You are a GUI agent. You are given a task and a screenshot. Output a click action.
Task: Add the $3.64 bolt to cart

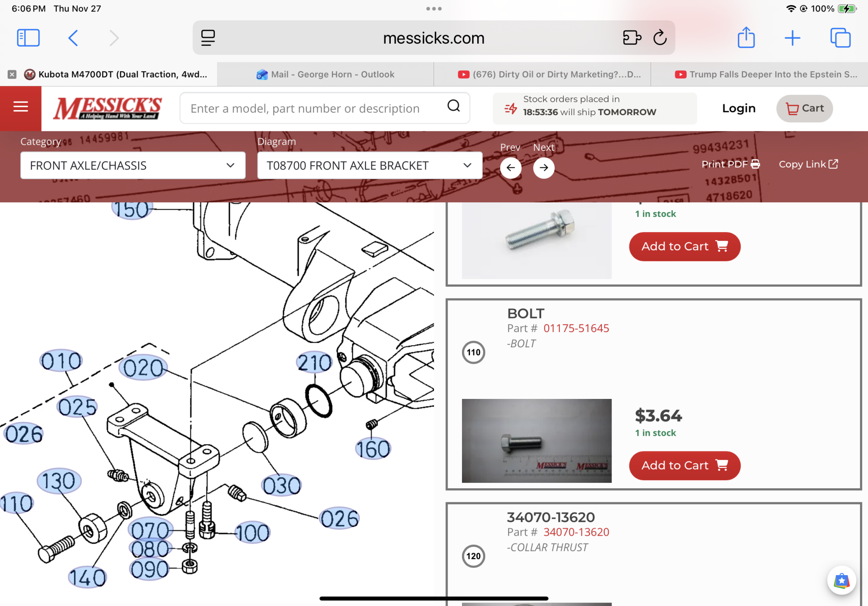pyautogui.click(x=684, y=465)
